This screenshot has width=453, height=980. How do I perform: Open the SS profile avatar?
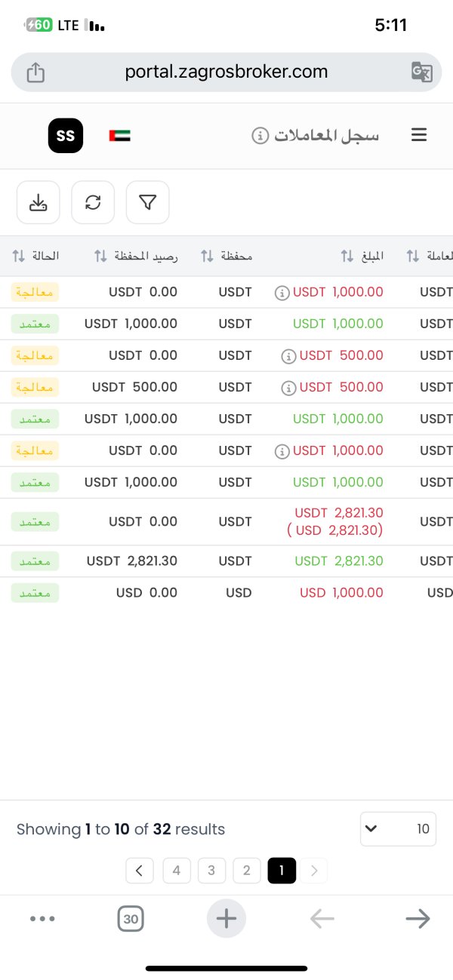tap(66, 136)
